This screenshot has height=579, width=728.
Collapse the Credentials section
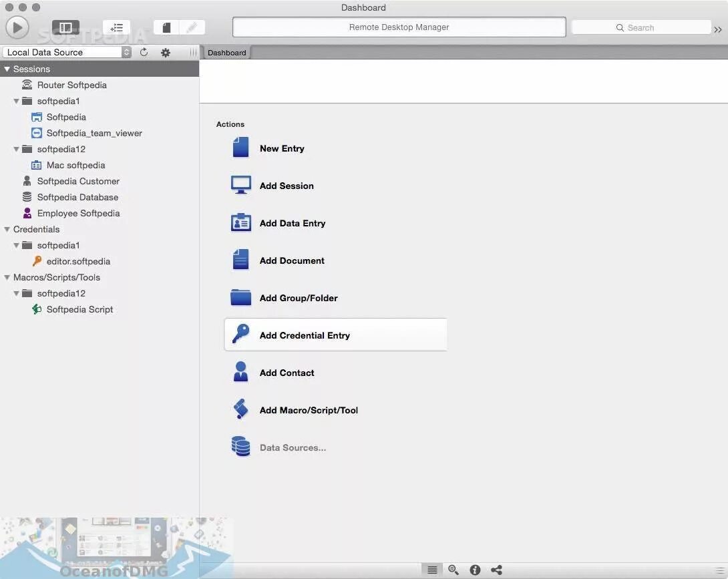click(x=7, y=229)
